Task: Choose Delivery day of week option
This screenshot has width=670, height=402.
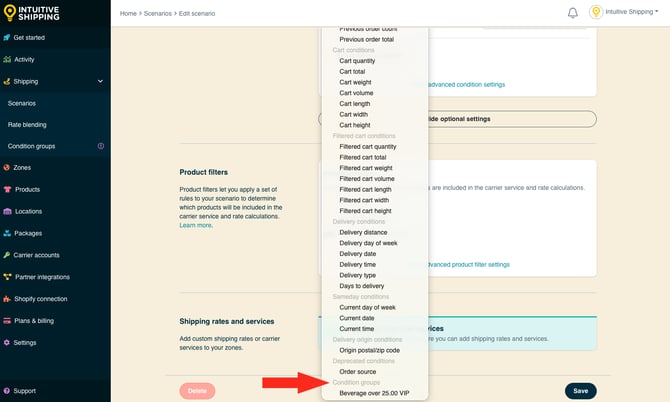Action: pos(370,243)
